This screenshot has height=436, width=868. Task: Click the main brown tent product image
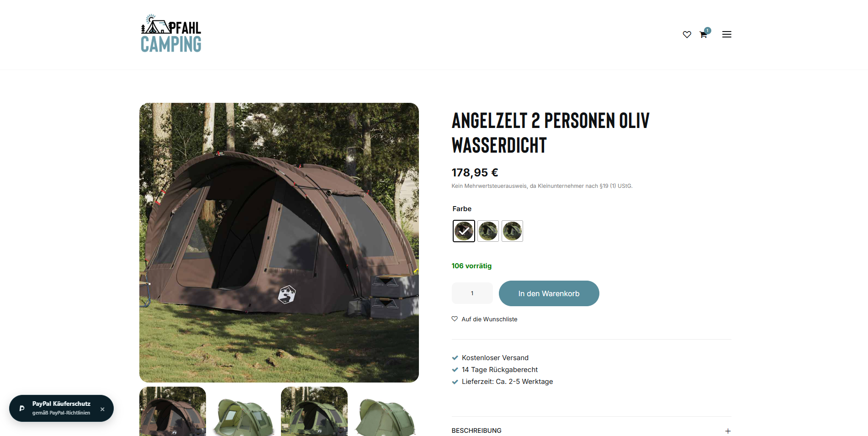(x=279, y=243)
